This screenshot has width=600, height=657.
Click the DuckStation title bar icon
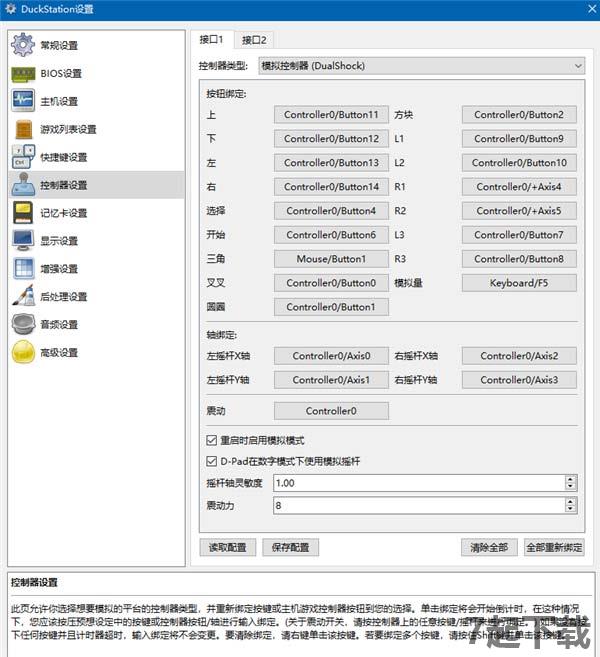click(10, 9)
